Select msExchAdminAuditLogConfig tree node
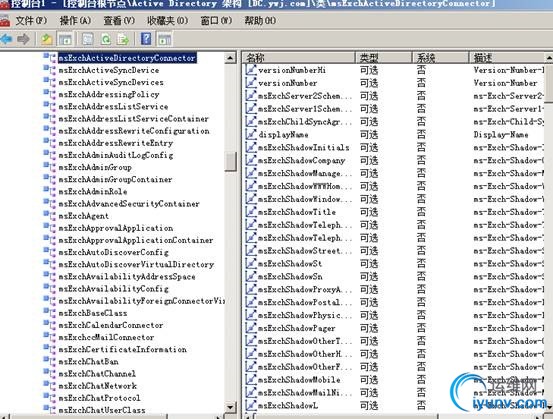This screenshot has height=419, width=553. point(116,155)
